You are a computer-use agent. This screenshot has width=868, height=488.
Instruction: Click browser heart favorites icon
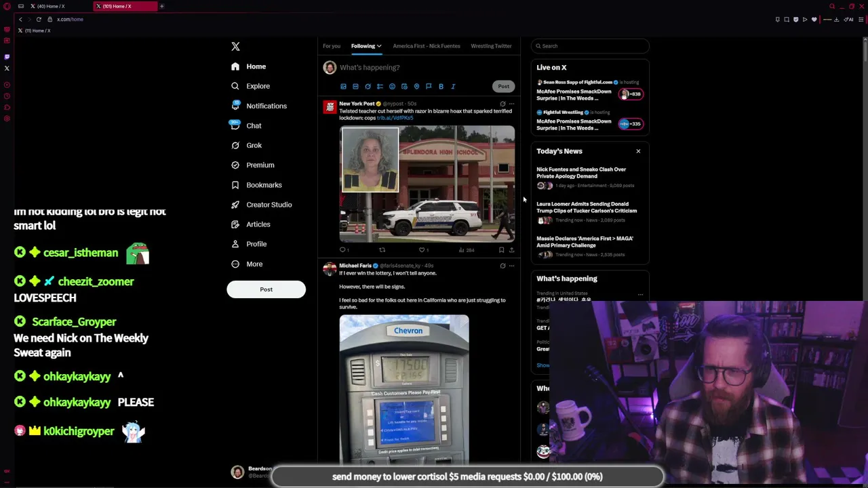(x=814, y=19)
